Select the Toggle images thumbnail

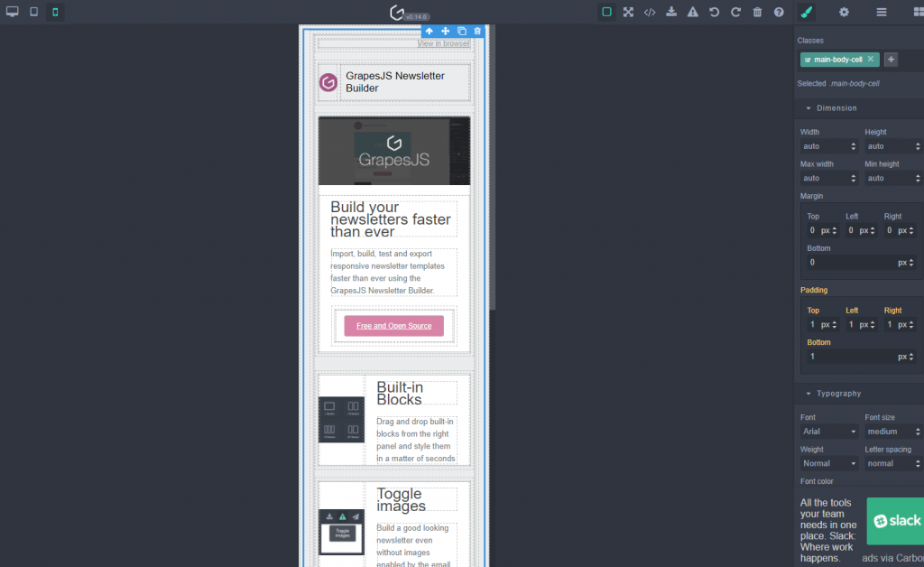click(341, 532)
